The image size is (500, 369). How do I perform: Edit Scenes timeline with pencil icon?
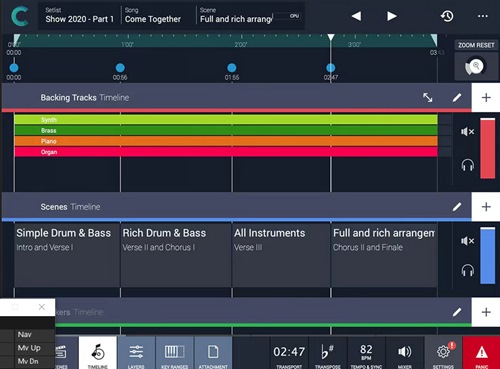[457, 207]
